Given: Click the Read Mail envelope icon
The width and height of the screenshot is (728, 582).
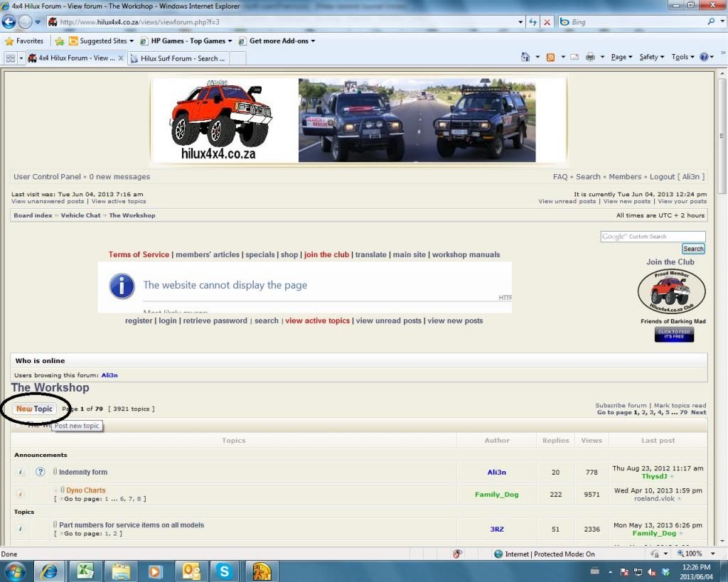Looking at the screenshot, I should tap(574, 57).
